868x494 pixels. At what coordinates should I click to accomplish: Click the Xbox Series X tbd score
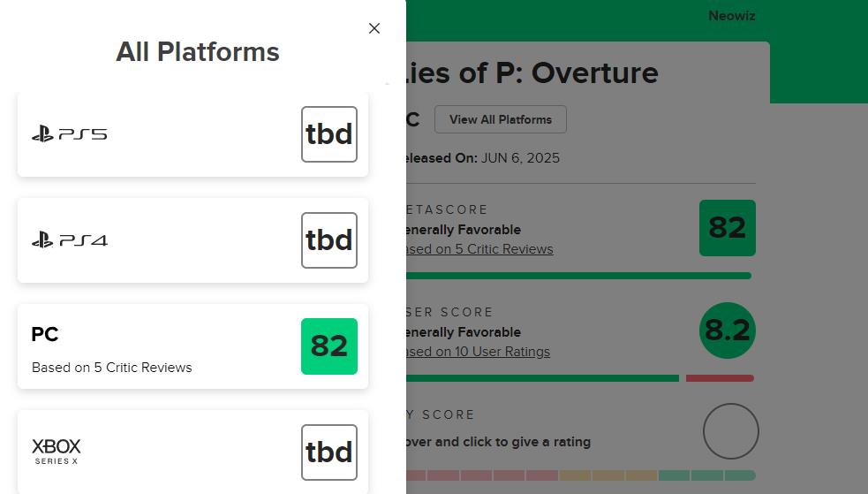coord(329,452)
